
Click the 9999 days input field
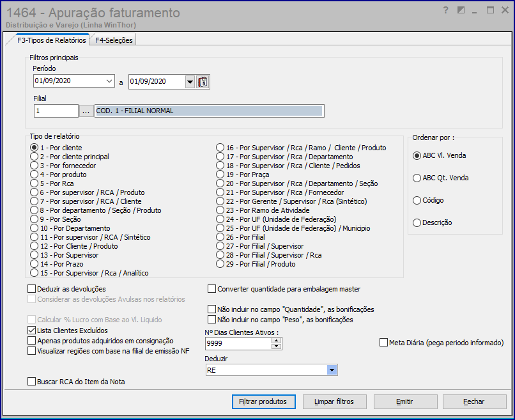pyautogui.click(x=238, y=343)
